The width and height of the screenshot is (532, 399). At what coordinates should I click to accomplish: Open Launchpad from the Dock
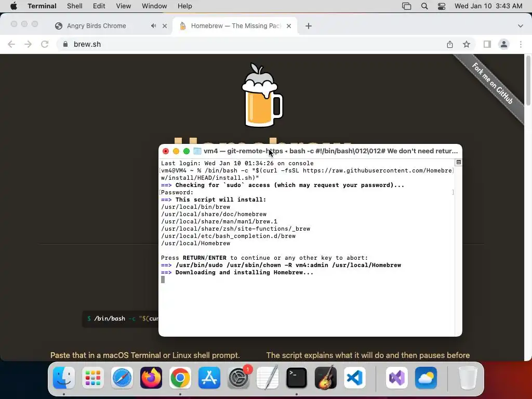point(93,378)
